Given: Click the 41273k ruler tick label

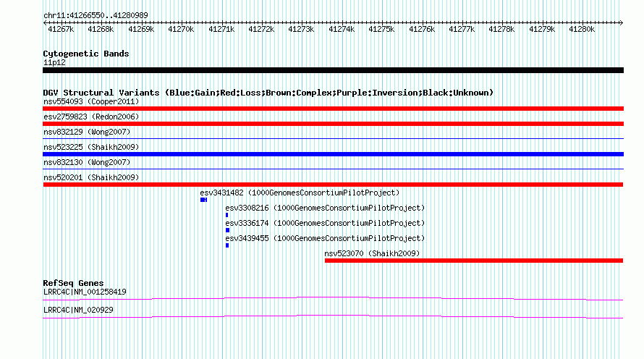Looking at the screenshot, I should [301, 29].
